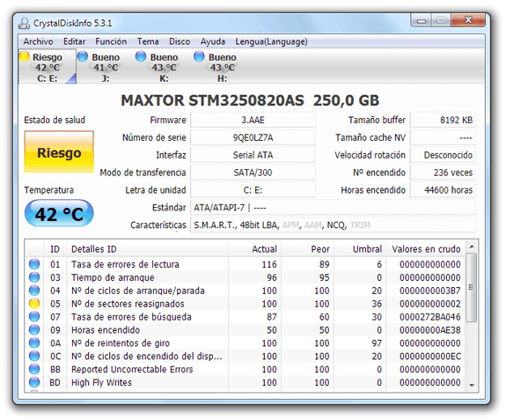Click the Peor column header
This screenshot has height=420, width=506.
(307, 249)
